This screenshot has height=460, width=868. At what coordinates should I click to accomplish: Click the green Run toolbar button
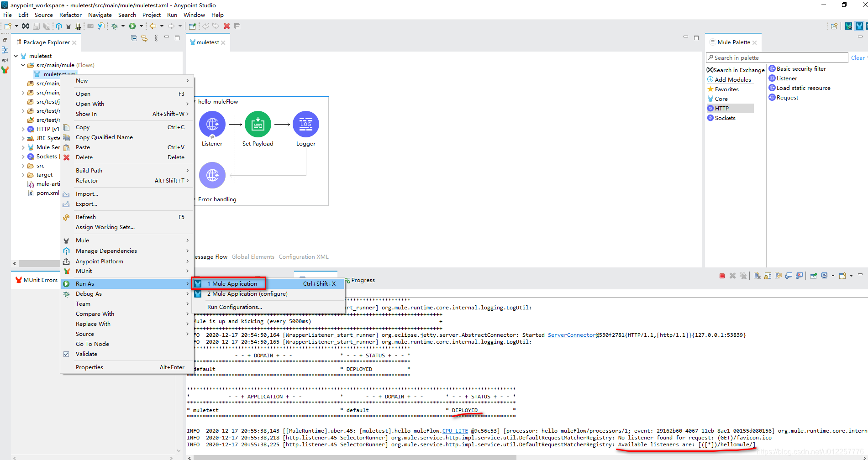pos(132,26)
